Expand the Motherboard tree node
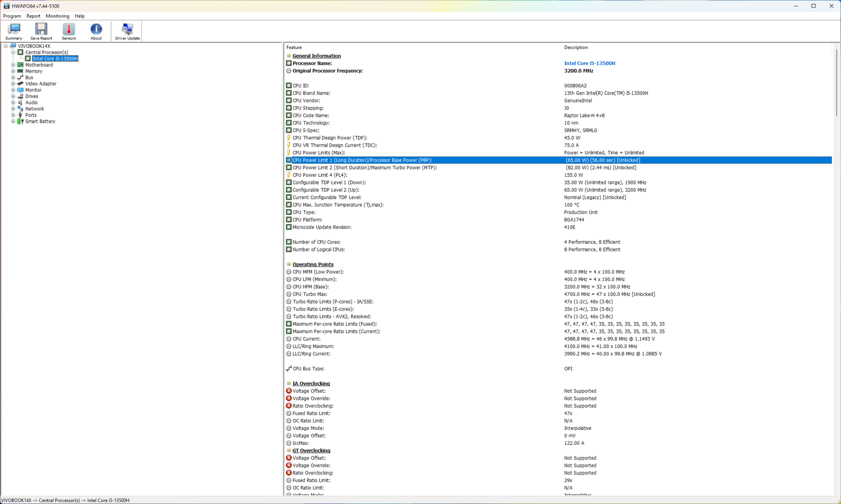The height and width of the screenshot is (504, 841). coord(13,65)
